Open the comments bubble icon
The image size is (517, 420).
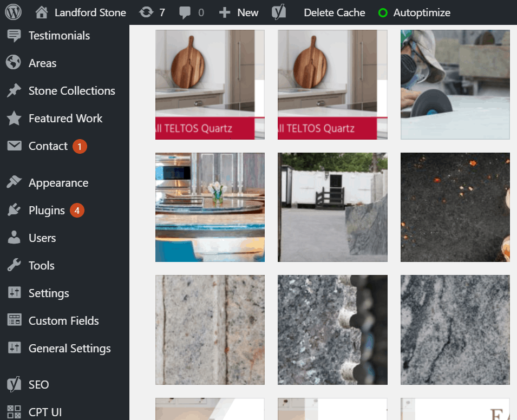click(185, 13)
